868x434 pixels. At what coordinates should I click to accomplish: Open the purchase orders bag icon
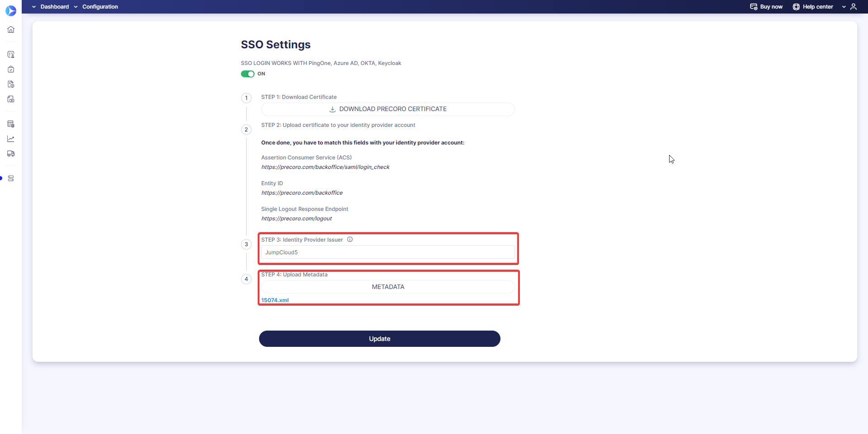point(10,69)
